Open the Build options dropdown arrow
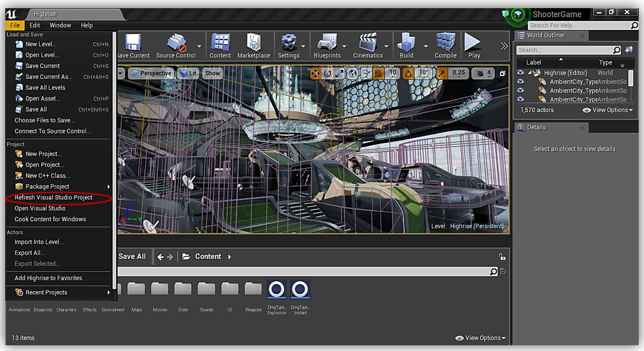 click(x=425, y=47)
